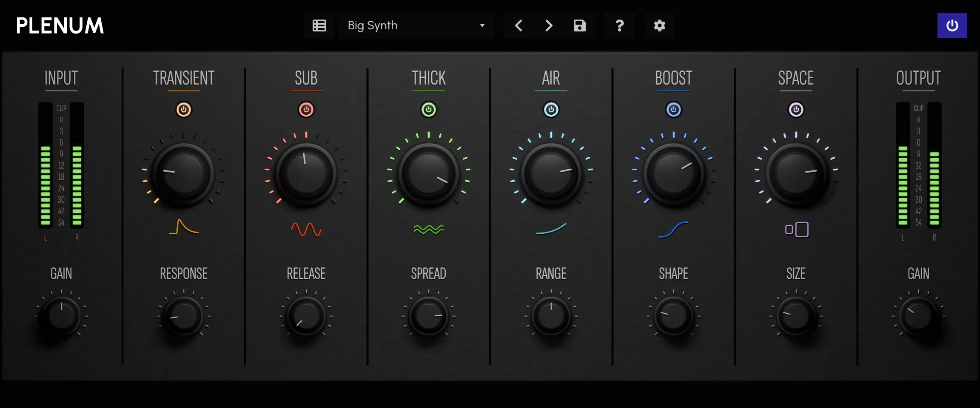980x408 pixels.
Task: Click the large Thick amount knob
Action: (x=429, y=174)
